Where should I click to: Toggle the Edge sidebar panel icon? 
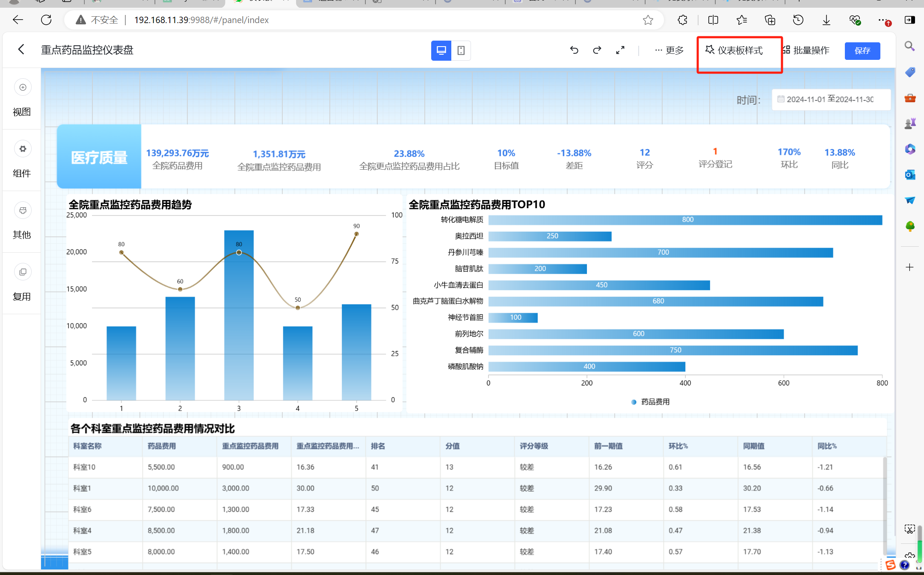(910, 20)
